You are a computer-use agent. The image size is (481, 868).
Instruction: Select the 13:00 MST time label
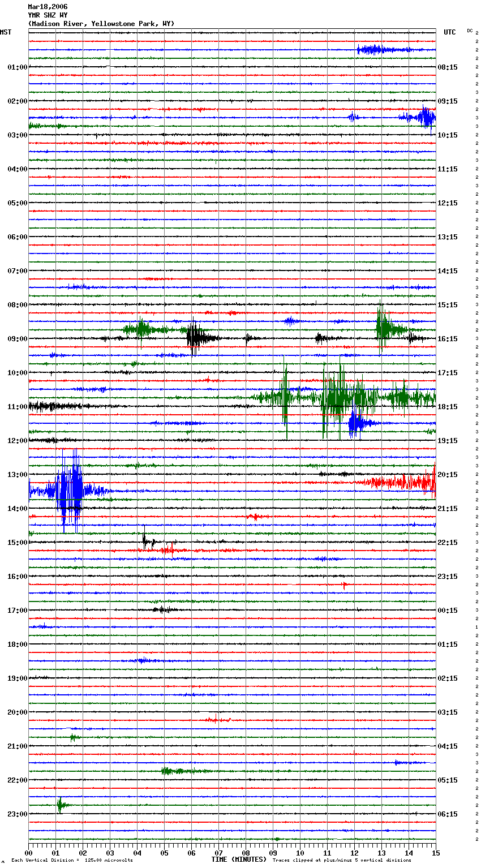click(x=18, y=475)
